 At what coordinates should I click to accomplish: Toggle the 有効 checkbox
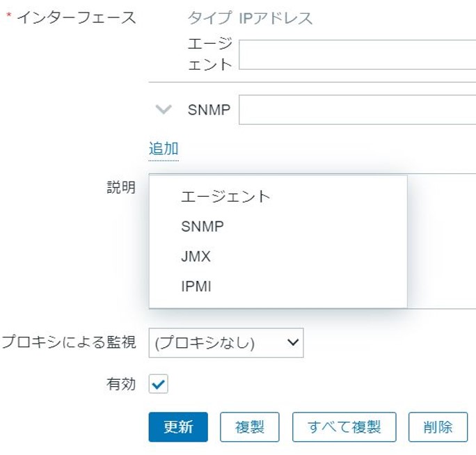158,384
